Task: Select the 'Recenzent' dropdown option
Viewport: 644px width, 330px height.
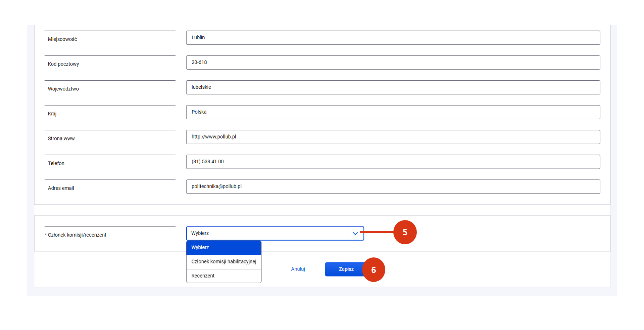Action: tap(224, 276)
